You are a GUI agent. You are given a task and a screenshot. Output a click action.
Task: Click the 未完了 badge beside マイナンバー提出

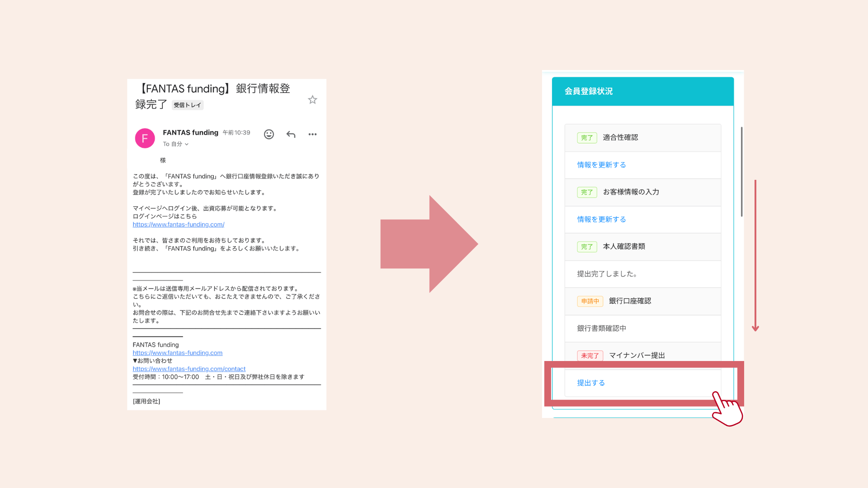[x=590, y=356]
